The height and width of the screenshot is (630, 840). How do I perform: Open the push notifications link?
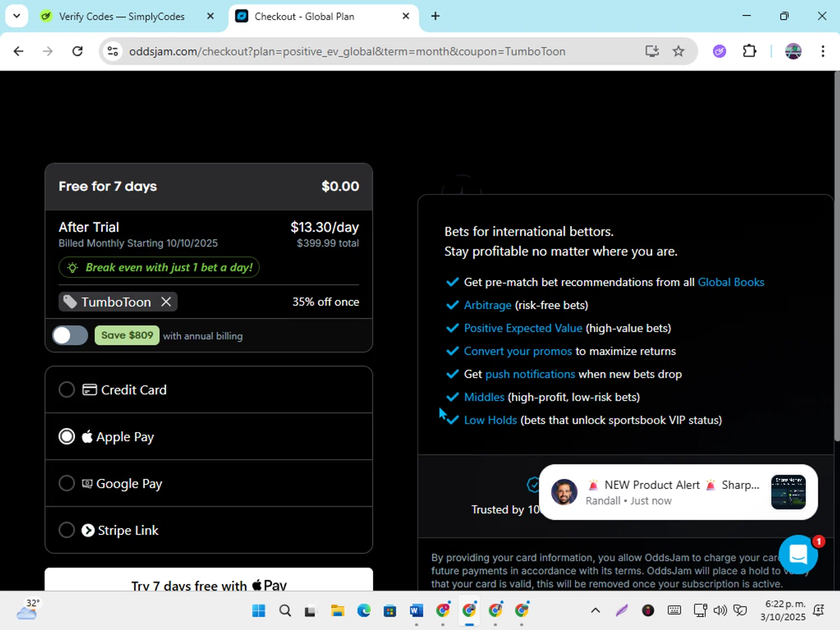(x=530, y=374)
